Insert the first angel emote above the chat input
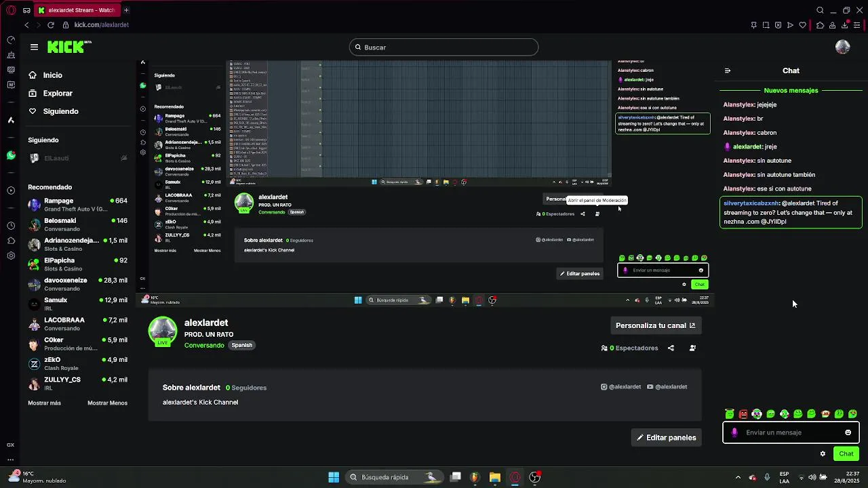The image size is (868, 488). pyautogui.click(x=730, y=414)
